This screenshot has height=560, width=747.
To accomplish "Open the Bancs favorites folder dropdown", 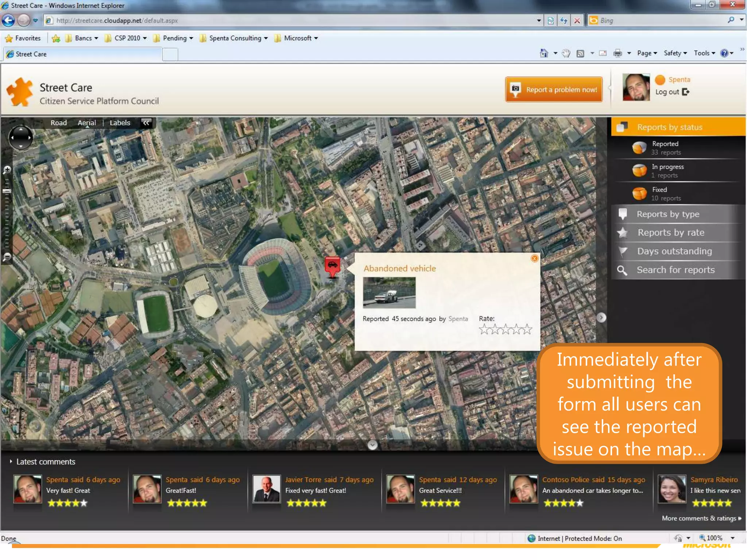I will 82,38.
